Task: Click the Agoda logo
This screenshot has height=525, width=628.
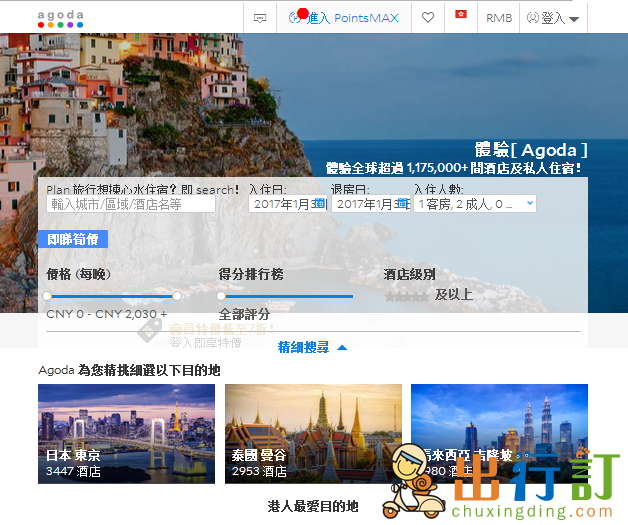Action: point(60,19)
